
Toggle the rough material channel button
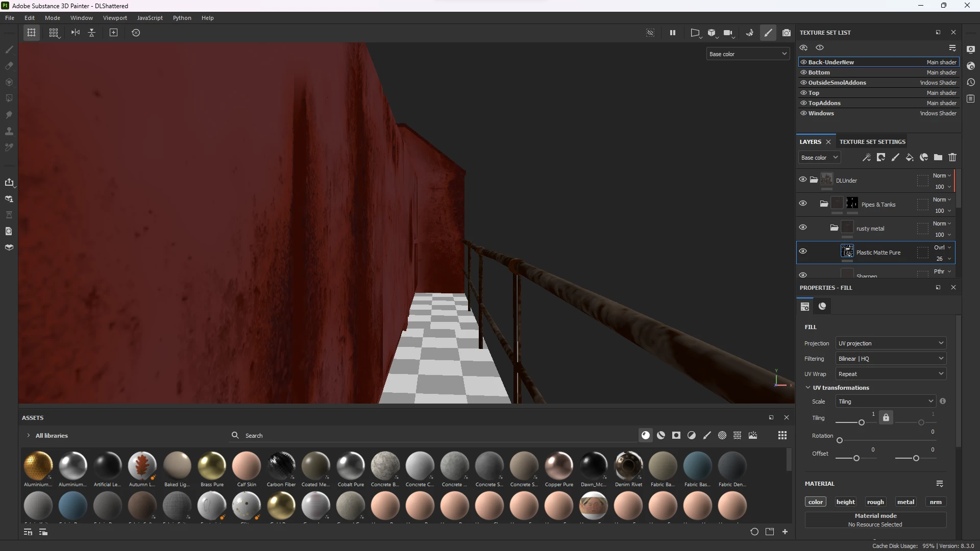[x=875, y=502]
